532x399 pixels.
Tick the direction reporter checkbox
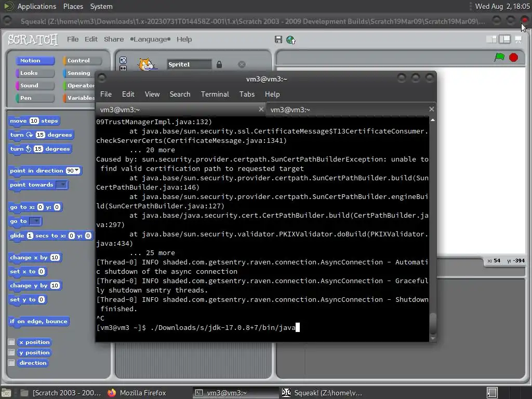pyautogui.click(x=11, y=363)
